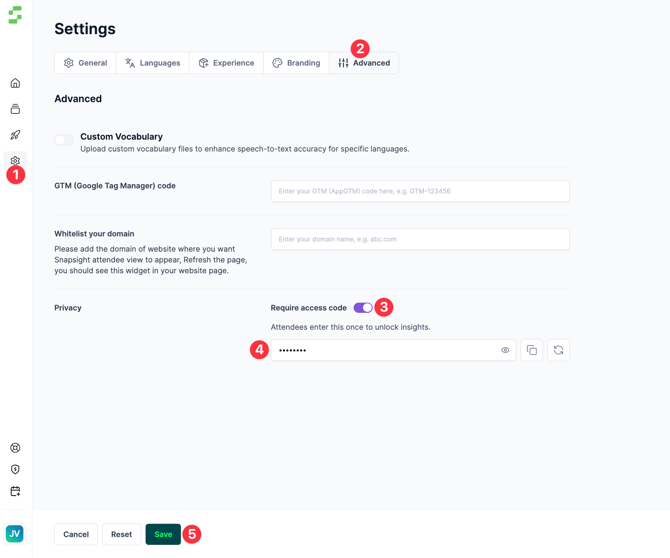Open the Branding tab
The width and height of the screenshot is (670, 558).
click(x=296, y=63)
